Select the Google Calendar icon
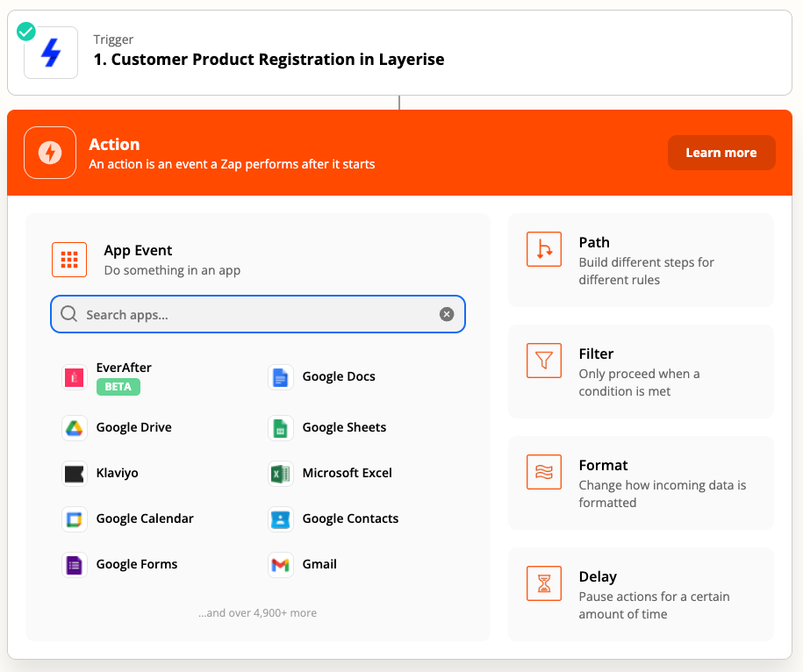The width and height of the screenshot is (803, 672). tap(74, 518)
